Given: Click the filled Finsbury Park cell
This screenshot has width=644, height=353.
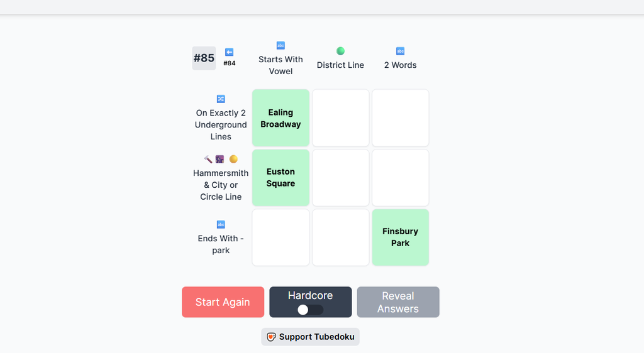Looking at the screenshot, I should pyautogui.click(x=400, y=237).
